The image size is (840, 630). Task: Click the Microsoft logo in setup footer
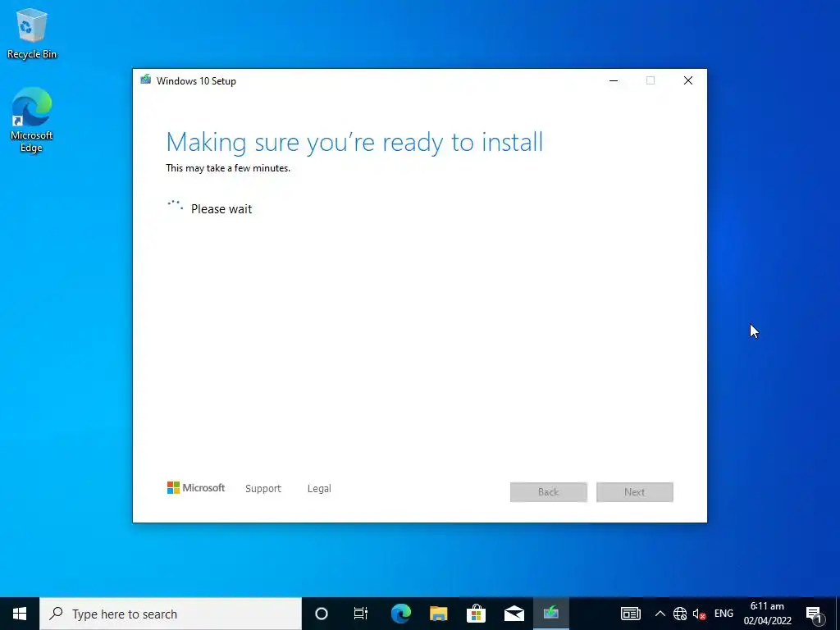click(196, 487)
